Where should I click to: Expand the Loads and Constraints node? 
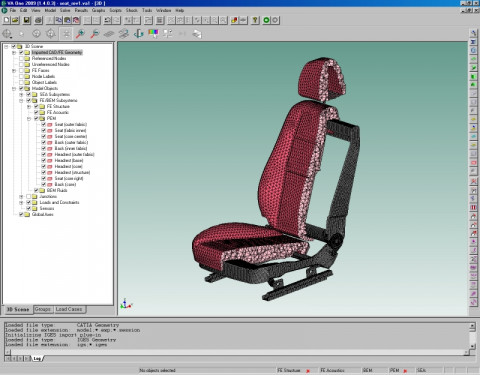[21, 202]
